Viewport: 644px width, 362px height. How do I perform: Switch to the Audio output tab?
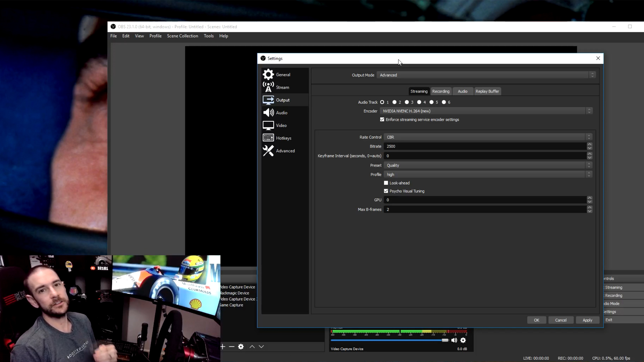tap(463, 91)
